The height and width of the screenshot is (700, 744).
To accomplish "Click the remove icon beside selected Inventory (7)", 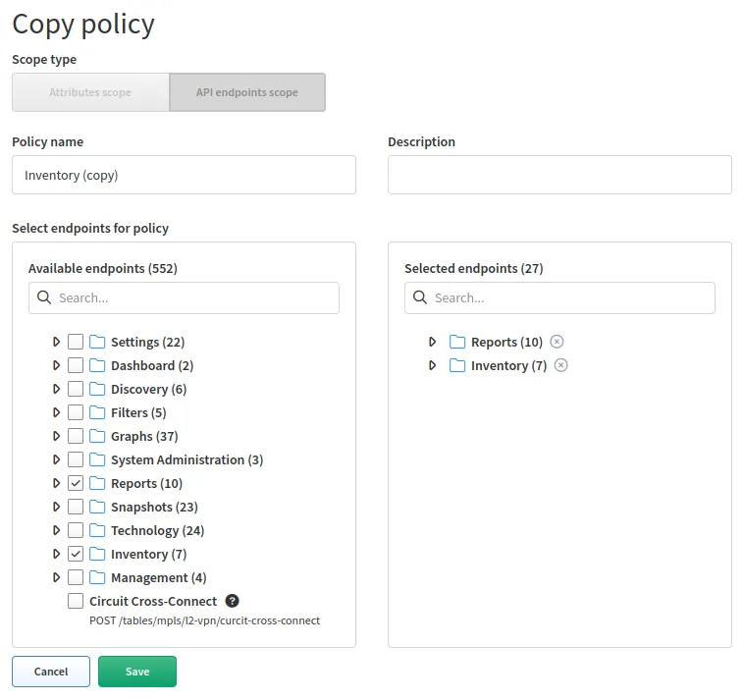I will coord(561,365).
